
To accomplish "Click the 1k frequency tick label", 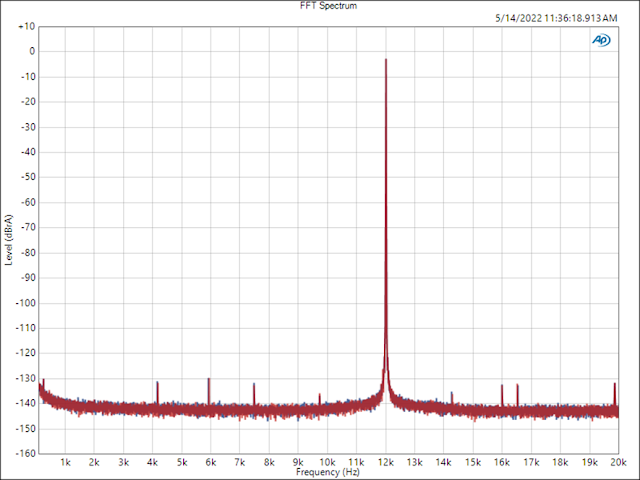I will [65, 462].
